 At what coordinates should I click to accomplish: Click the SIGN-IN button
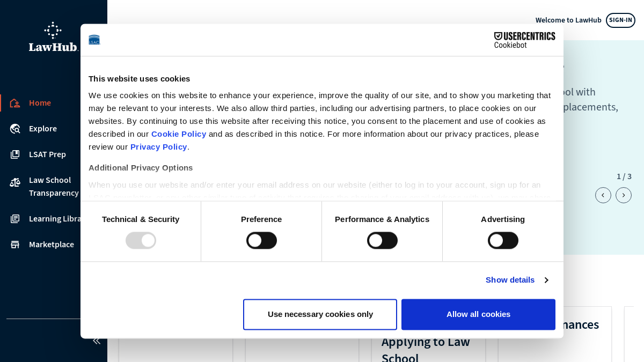(x=620, y=20)
